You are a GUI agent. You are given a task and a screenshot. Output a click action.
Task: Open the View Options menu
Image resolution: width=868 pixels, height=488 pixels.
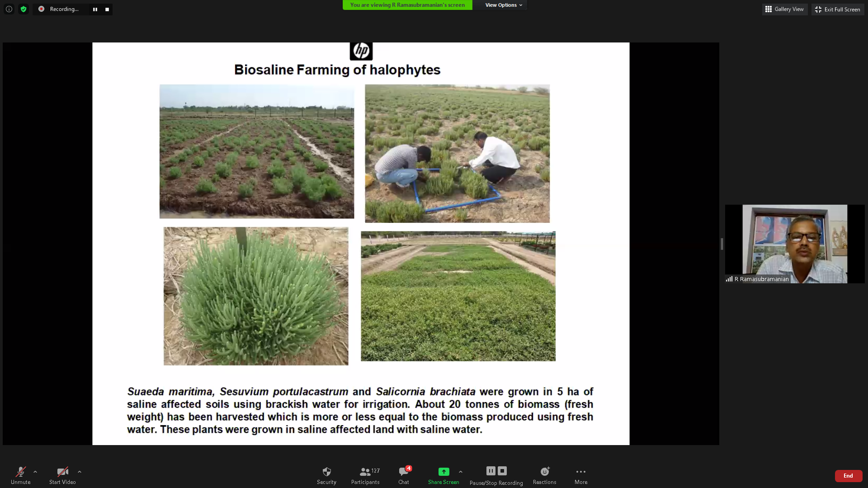click(503, 5)
